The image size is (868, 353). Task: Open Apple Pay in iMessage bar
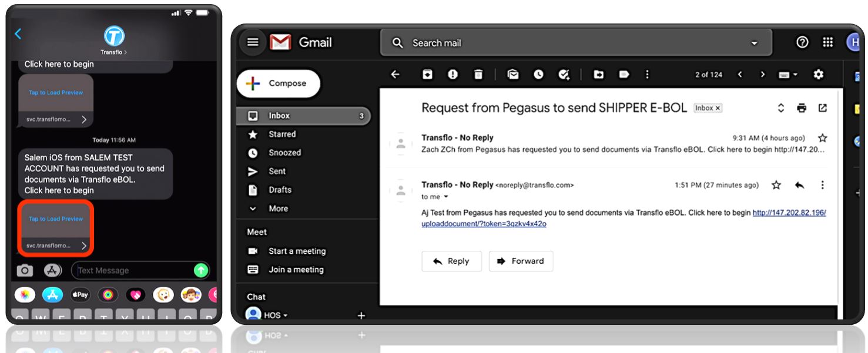point(80,295)
